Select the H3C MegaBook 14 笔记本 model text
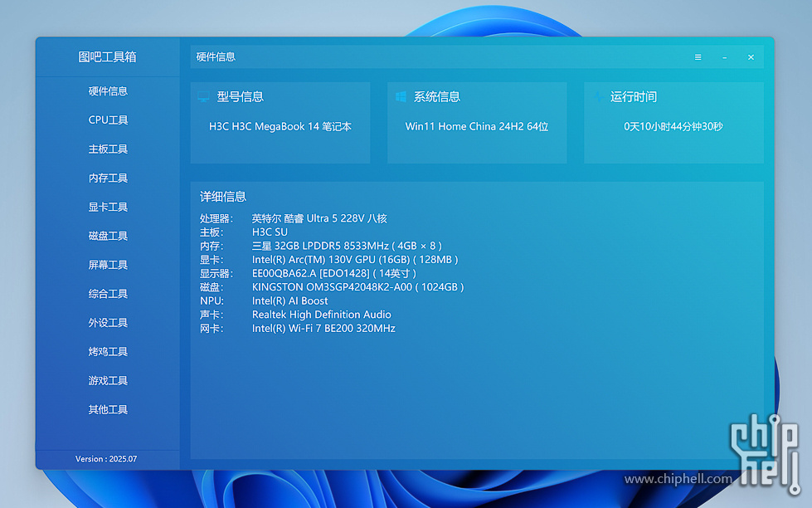 (x=280, y=126)
